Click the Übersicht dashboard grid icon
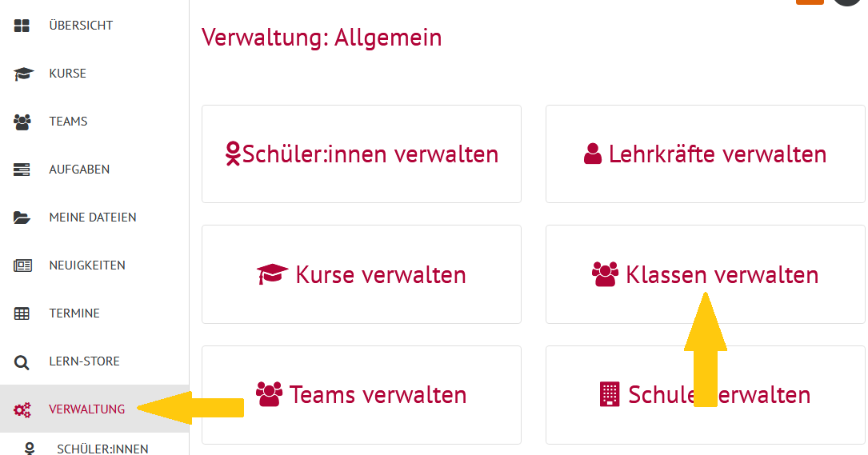 pyautogui.click(x=22, y=26)
